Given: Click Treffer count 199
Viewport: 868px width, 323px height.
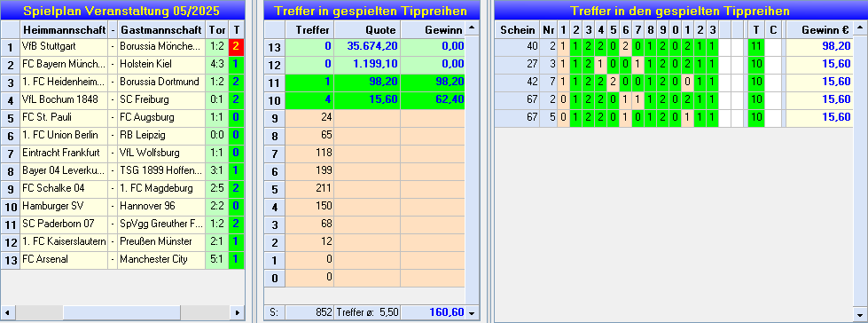Looking at the screenshot, I should (x=309, y=171).
